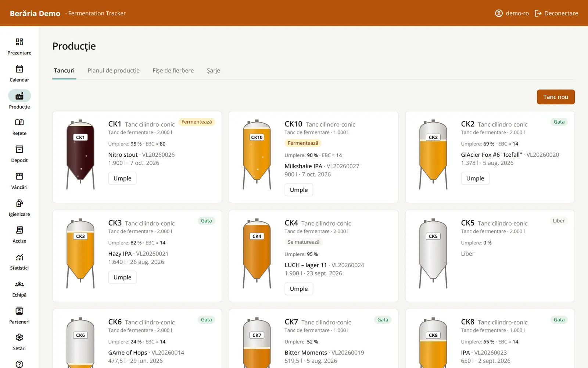Open the Accize receipt icon
The height and width of the screenshot is (368, 588).
(x=19, y=230)
